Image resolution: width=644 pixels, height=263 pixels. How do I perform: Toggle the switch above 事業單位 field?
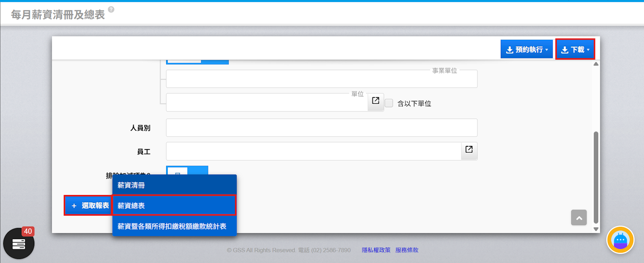coord(197,62)
